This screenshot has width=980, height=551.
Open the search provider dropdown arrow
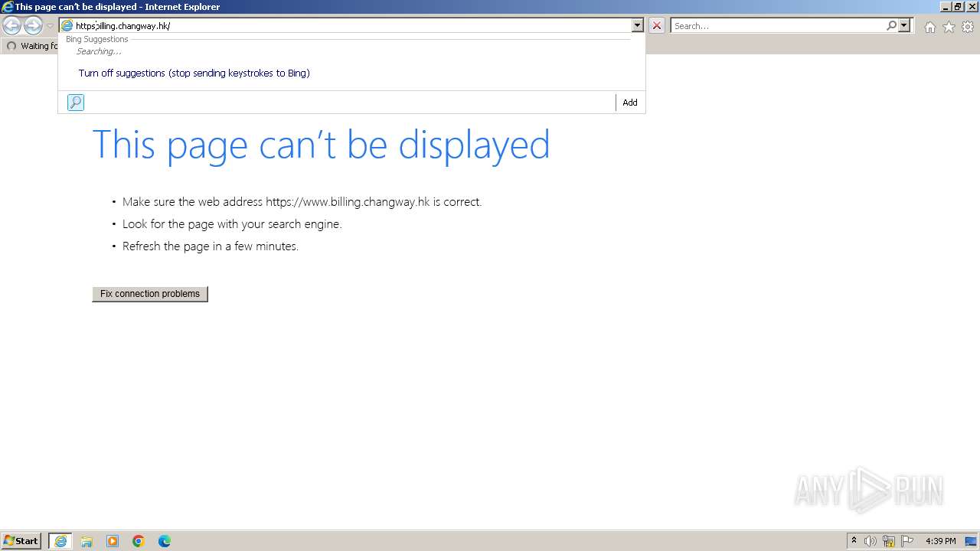pyautogui.click(x=904, y=26)
